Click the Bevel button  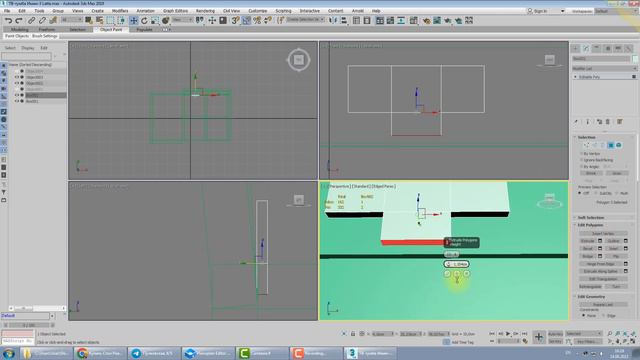coord(587,249)
